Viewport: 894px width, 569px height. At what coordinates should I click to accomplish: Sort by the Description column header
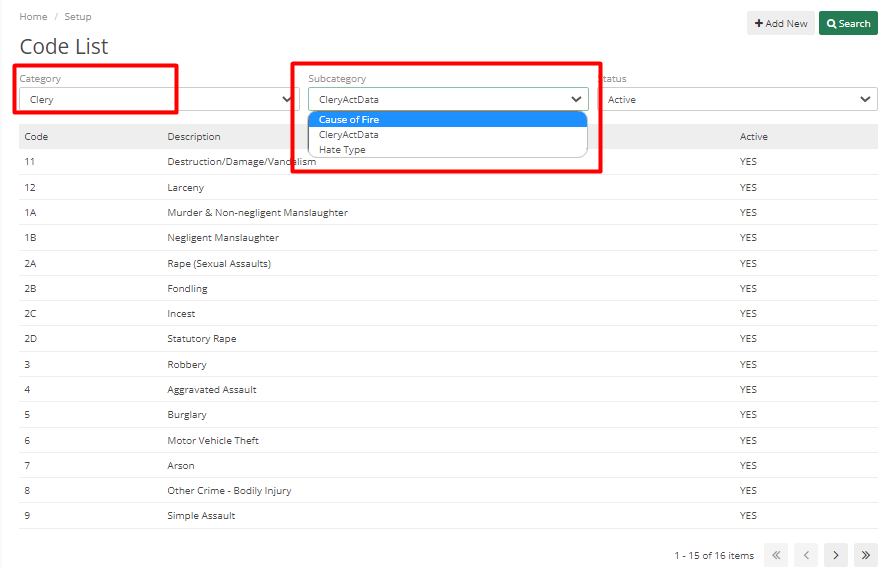pyautogui.click(x=194, y=137)
